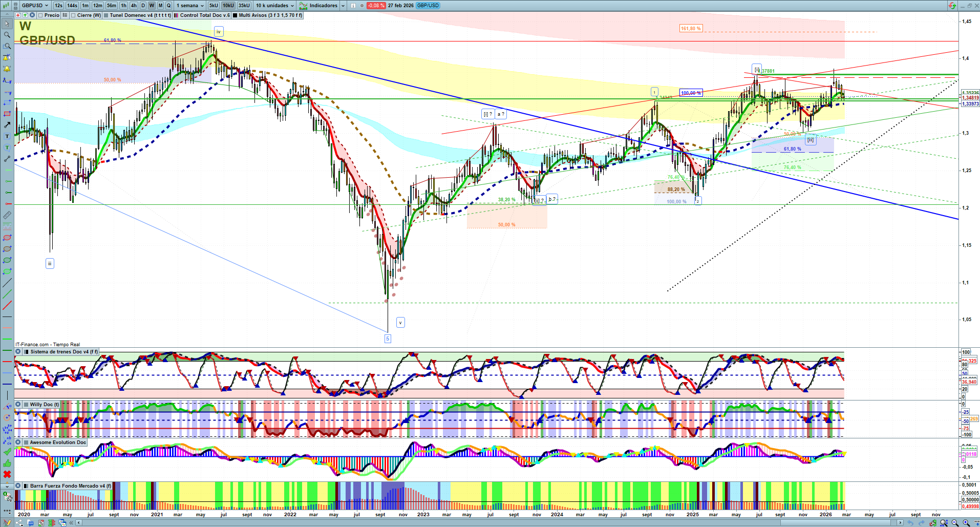980x527 pixels.
Task: Select the zoom area rectangle tool
Action: pos(7,46)
